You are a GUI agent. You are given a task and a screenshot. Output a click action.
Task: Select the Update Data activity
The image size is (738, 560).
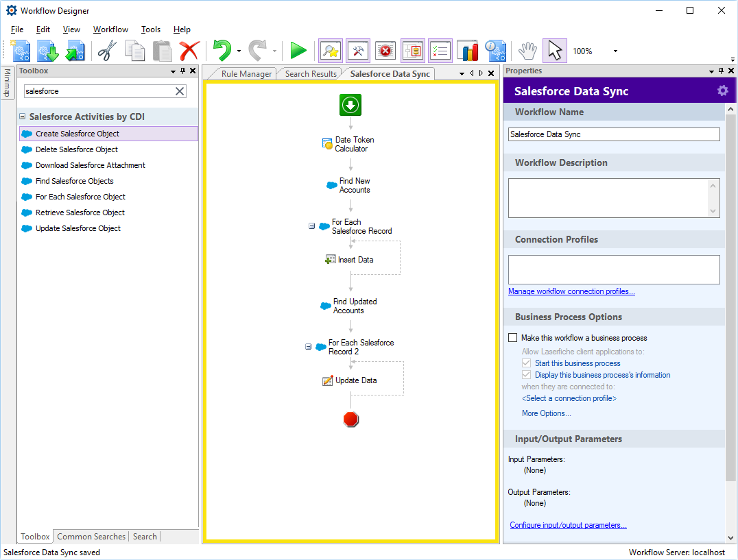click(x=350, y=380)
